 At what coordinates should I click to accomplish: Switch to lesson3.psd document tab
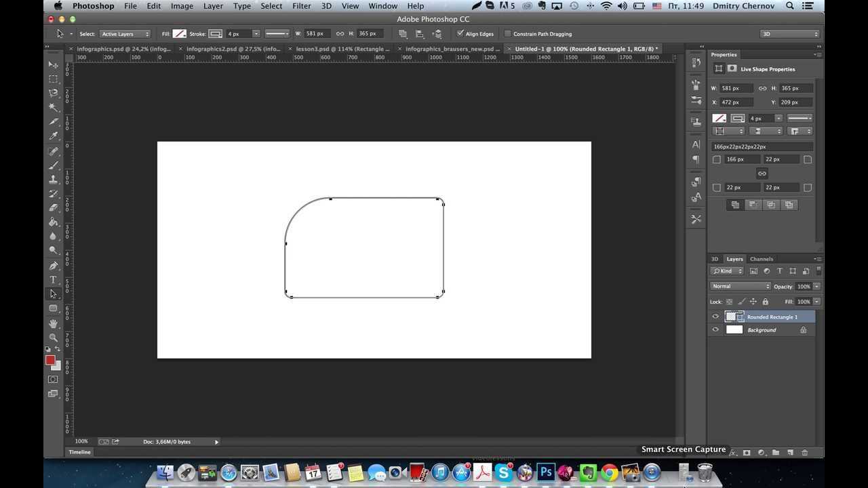click(342, 49)
